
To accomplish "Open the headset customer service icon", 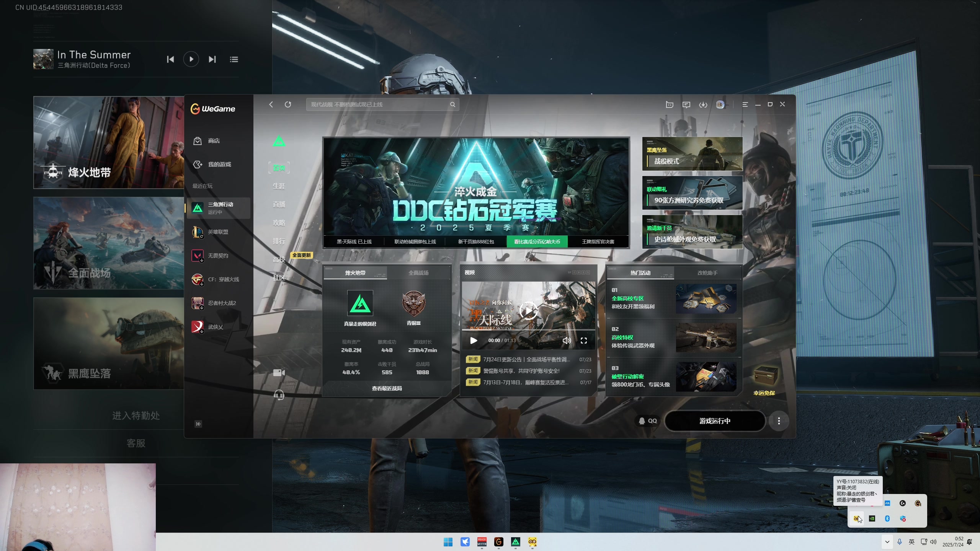I will click(279, 395).
